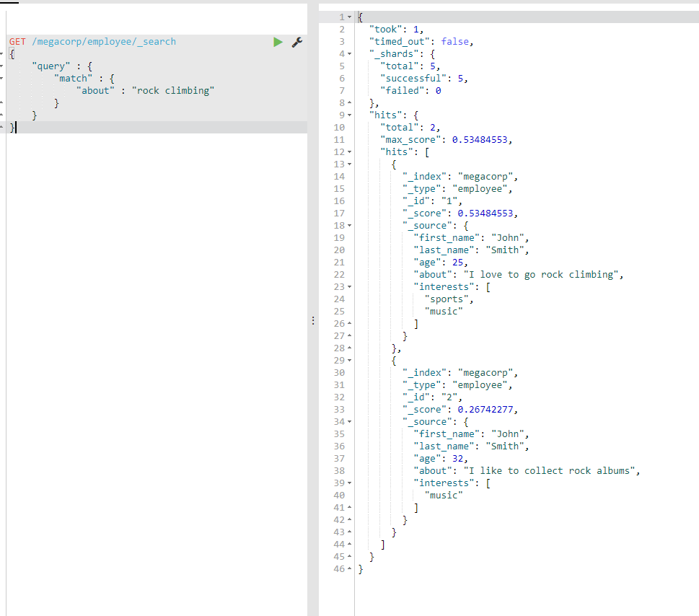Image resolution: width=699 pixels, height=616 pixels.
Task: Collapse the root object at line 1
Action: coord(349,17)
